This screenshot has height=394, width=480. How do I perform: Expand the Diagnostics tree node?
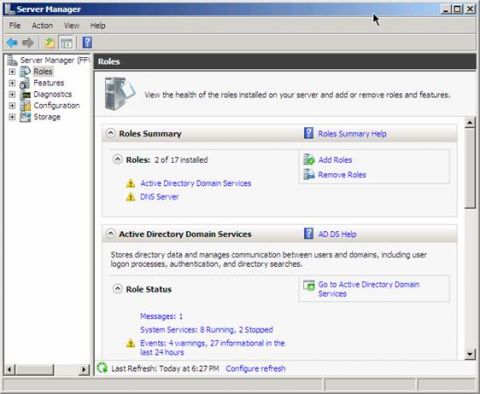point(12,94)
